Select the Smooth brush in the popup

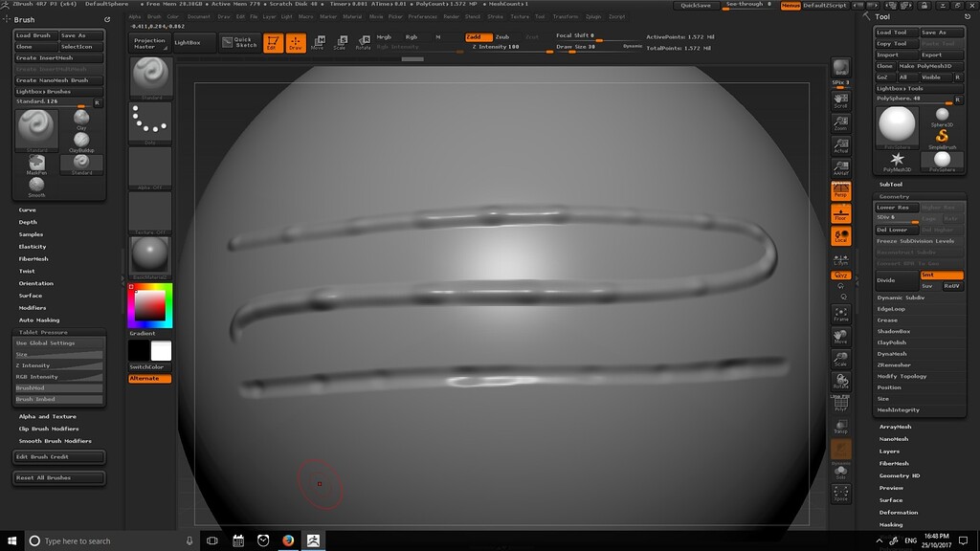36,184
